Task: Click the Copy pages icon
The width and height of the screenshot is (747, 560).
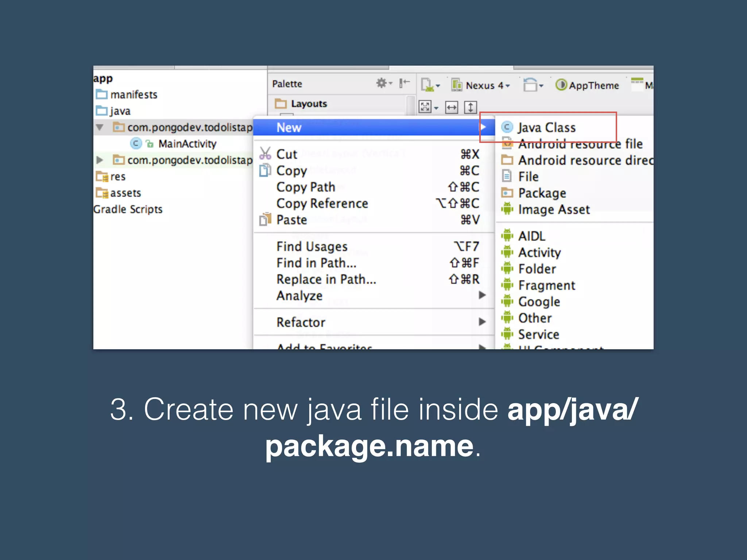Action: pos(265,170)
